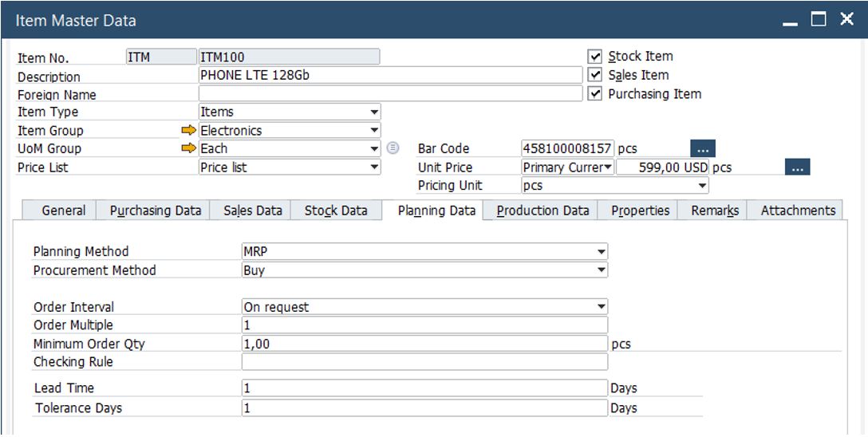Screen dimensions: 868x437
Task: Open the Bar Code ellipsis browse button
Action: (x=702, y=148)
